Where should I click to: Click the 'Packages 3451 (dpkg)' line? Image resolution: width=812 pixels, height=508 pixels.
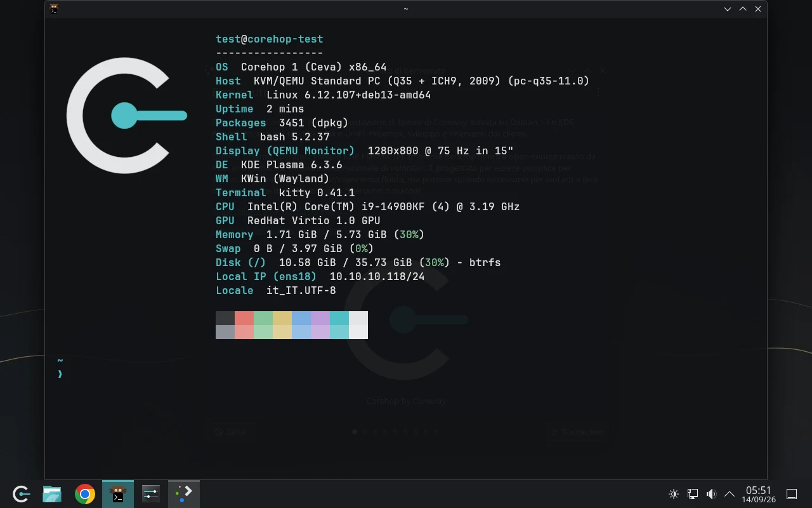pyautogui.click(x=282, y=123)
